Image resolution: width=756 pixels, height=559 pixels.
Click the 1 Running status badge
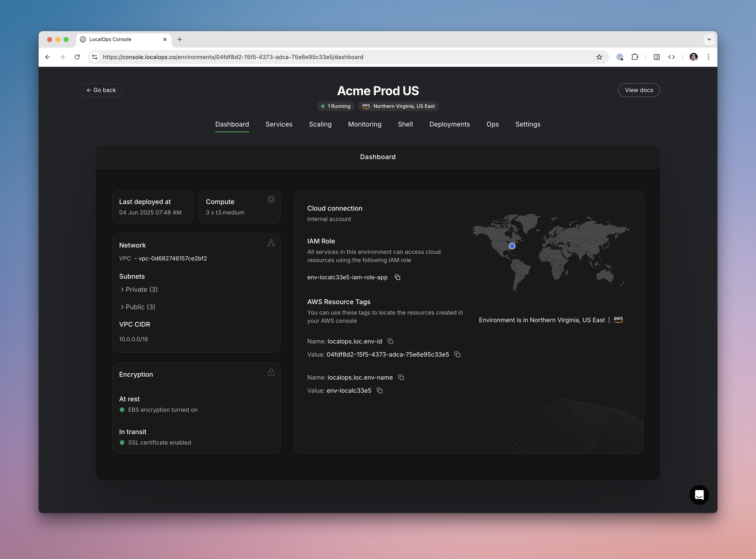pos(336,106)
